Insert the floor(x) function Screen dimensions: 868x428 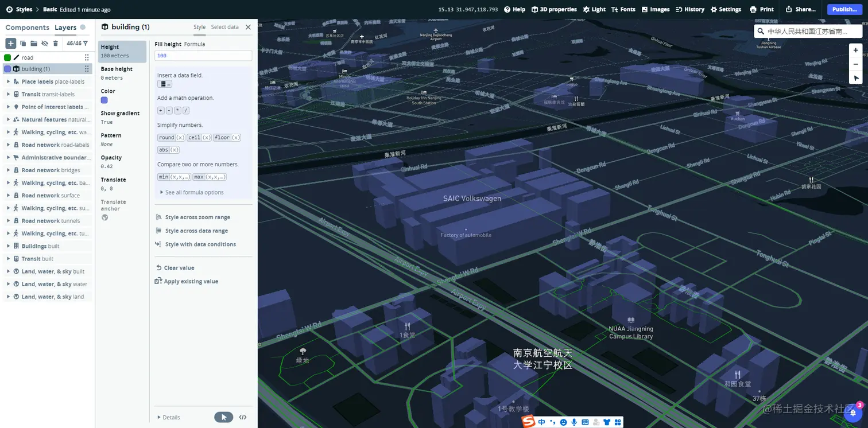(x=227, y=138)
